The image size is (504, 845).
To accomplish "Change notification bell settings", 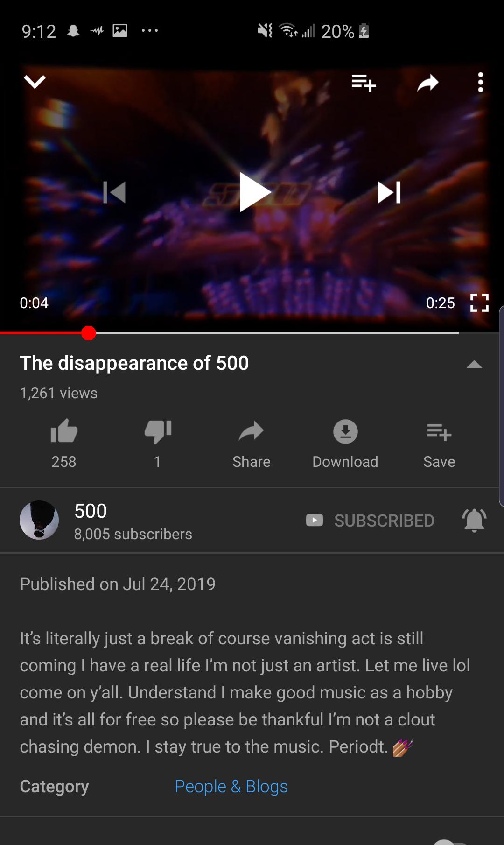I will click(x=474, y=520).
